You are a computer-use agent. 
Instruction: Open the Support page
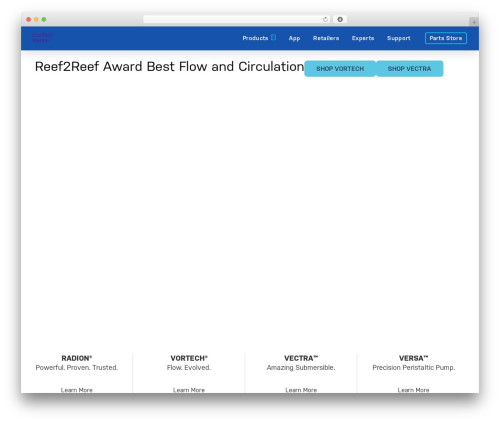(x=398, y=38)
